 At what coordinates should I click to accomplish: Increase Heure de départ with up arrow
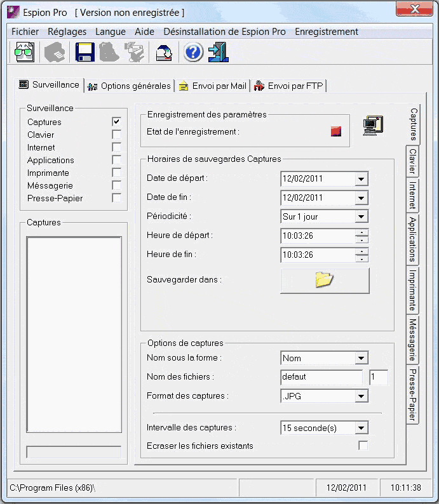click(361, 233)
